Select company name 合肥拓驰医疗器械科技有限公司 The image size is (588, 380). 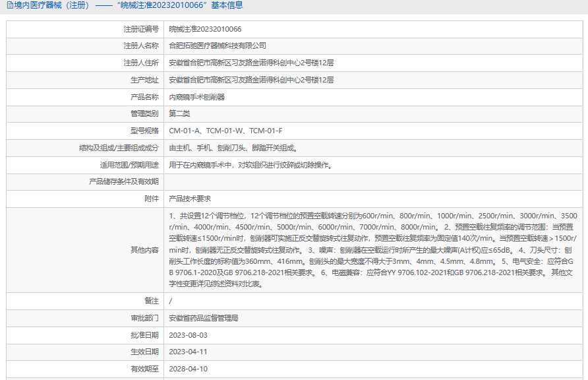coord(218,46)
